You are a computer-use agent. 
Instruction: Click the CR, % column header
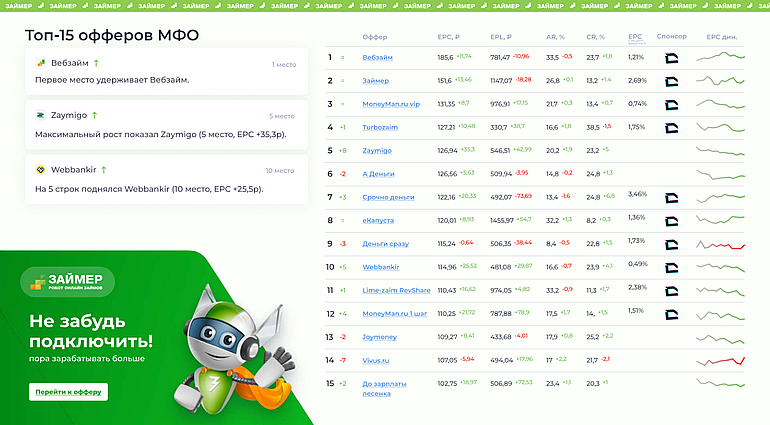[596, 37]
